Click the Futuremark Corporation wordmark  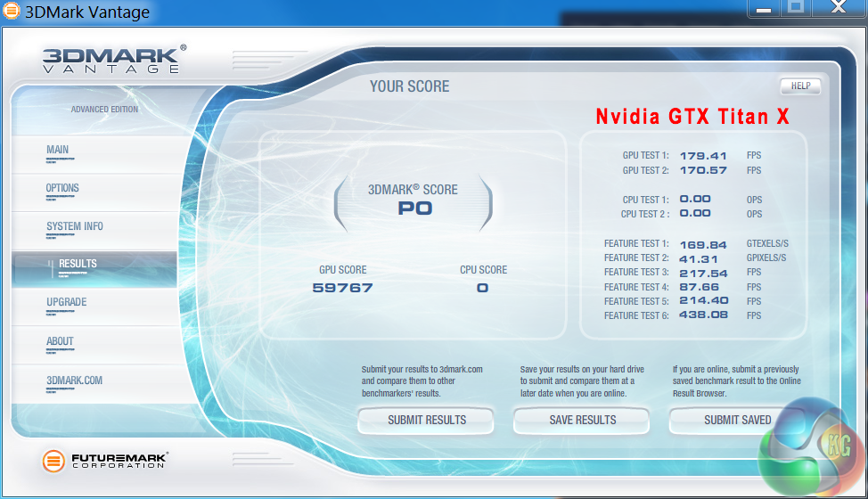click(119, 461)
